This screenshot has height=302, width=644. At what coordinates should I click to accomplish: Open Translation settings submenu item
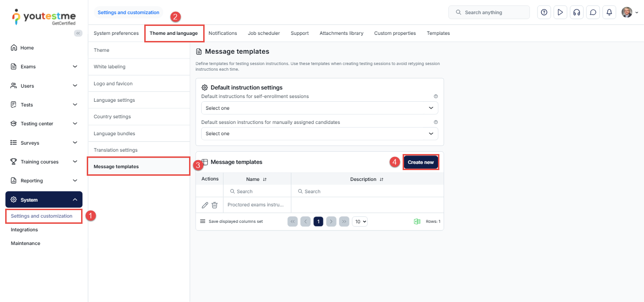tap(139, 150)
